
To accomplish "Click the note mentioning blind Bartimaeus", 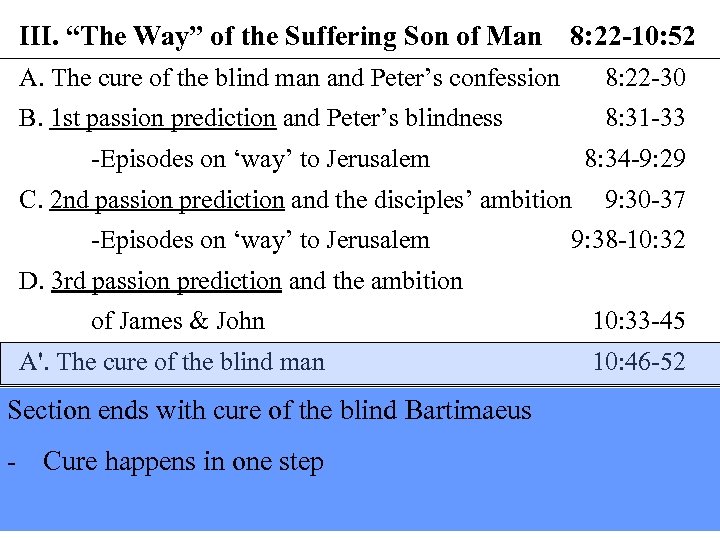I will 270,411.
